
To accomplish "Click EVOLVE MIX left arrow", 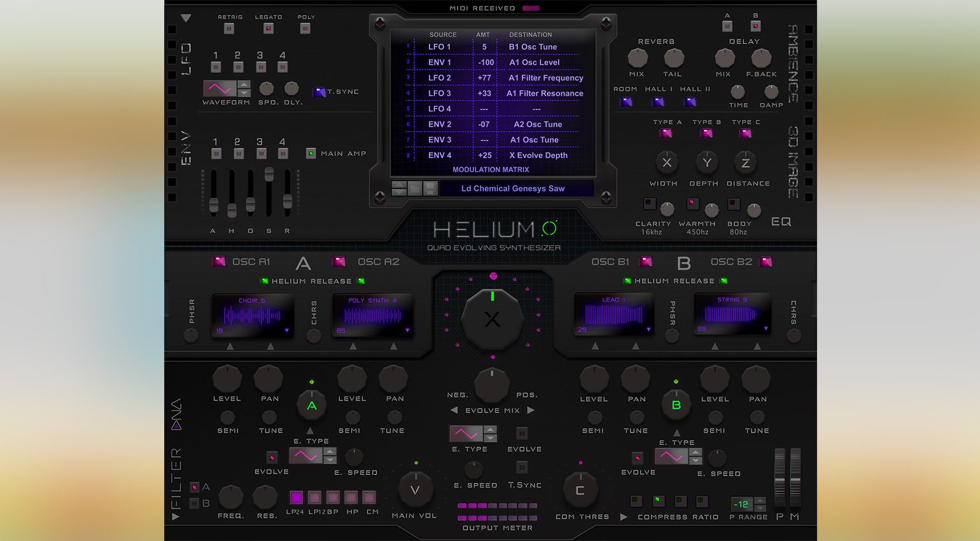I will pyautogui.click(x=454, y=411).
